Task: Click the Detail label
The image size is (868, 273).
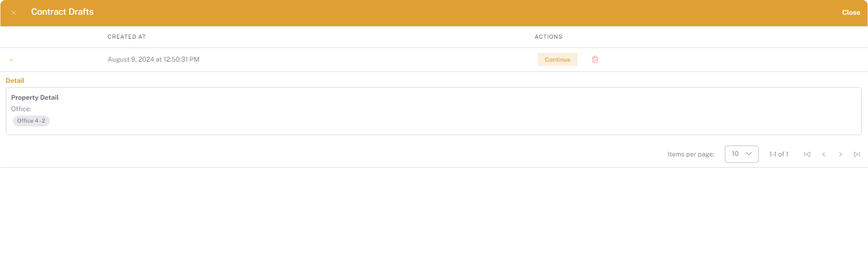Action: pyautogui.click(x=15, y=81)
